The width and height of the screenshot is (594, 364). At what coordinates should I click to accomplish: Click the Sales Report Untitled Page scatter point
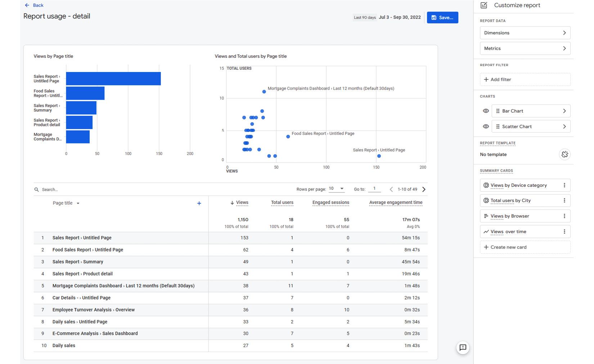379,156
